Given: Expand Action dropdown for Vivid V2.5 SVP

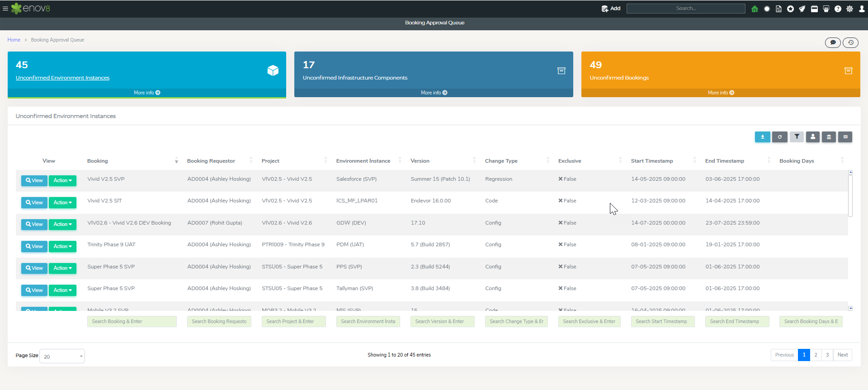Looking at the screenshot, I should 62,180.
